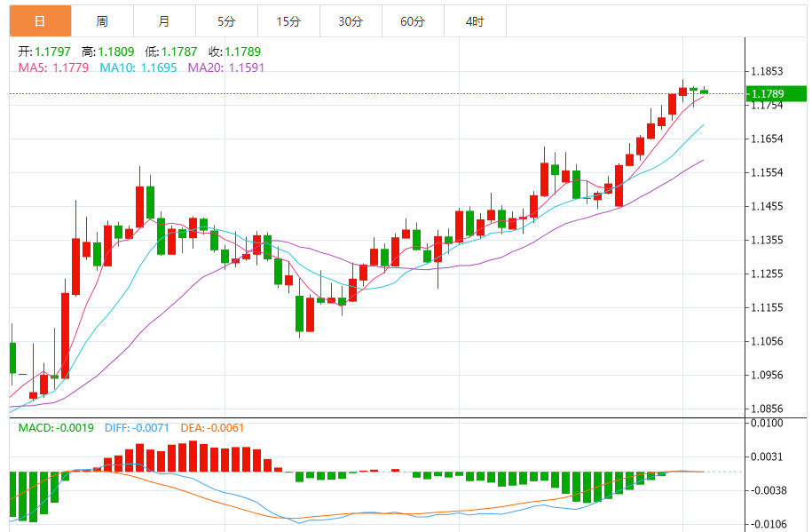This screenshot has width=812, height=532.
Task: Switch to the 周 (weekly) tab
Action: 103,21
